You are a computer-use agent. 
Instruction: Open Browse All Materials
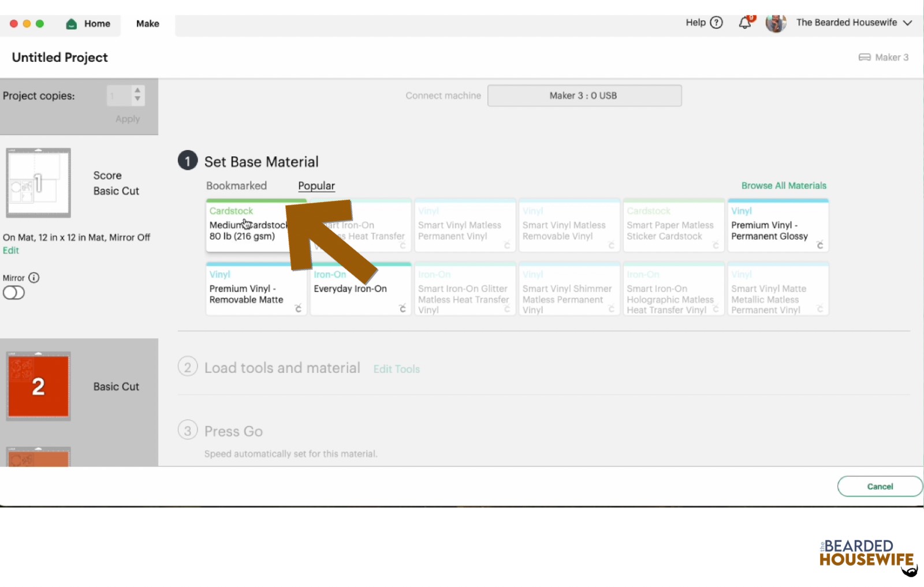(784, 185)
